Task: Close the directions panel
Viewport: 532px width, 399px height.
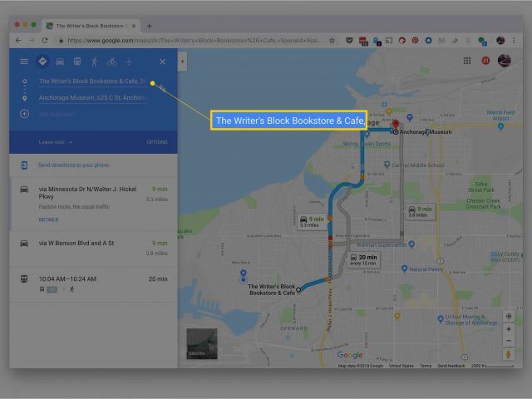Action: 163,62
